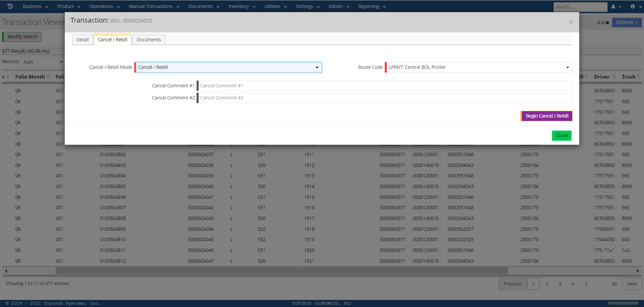Click the horizontal table scrollbar thumb
This screenshot has width=644, height=307.
(282, 271)
